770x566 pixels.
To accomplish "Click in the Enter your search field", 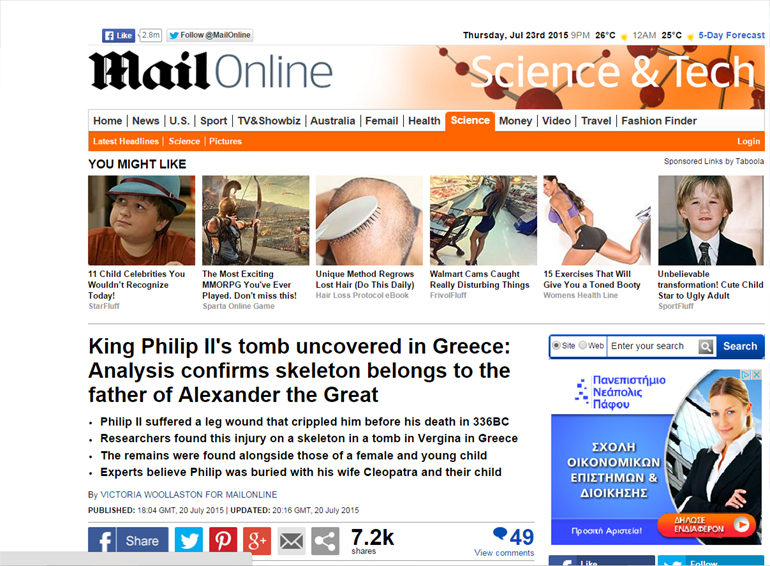I will [x=652, y=347].
